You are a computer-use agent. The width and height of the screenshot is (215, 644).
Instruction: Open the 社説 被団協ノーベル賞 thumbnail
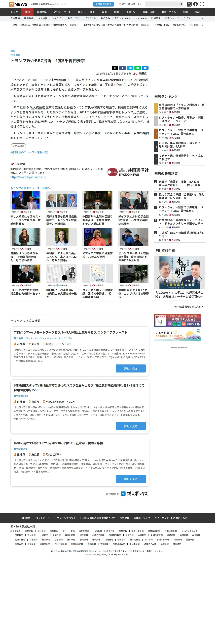pyautogui.click(x=62, y=274)
